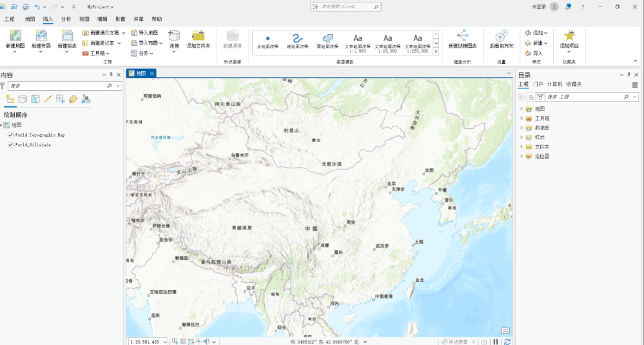Switch Contents pane to list by data source

coord(23,99)
